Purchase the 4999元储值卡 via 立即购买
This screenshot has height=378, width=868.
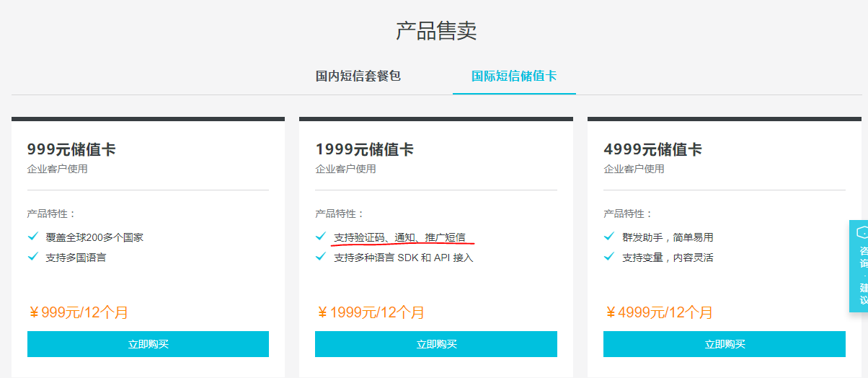724,344
